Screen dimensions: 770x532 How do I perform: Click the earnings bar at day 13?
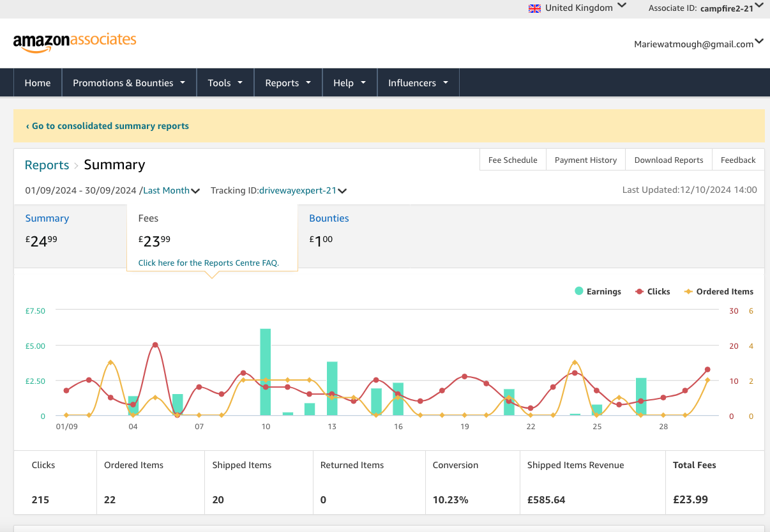pyautogui.click(x=332, y=389)
